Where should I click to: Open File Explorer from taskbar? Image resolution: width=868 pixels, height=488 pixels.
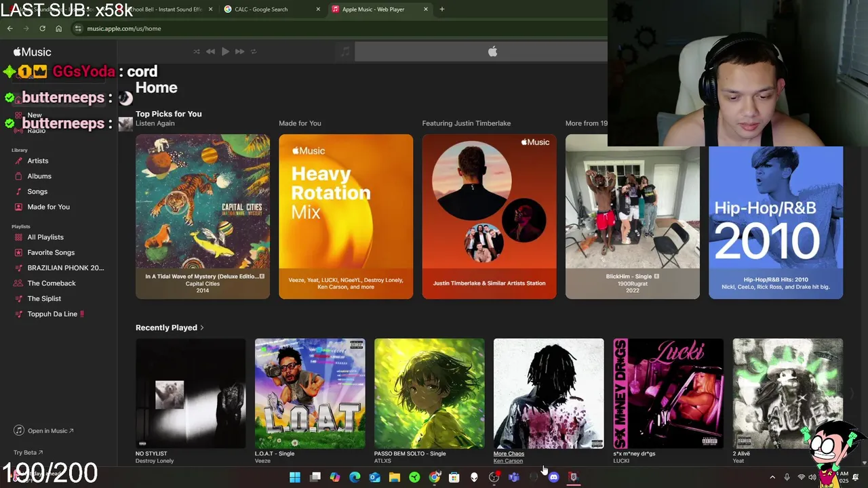tap(395, 477)
